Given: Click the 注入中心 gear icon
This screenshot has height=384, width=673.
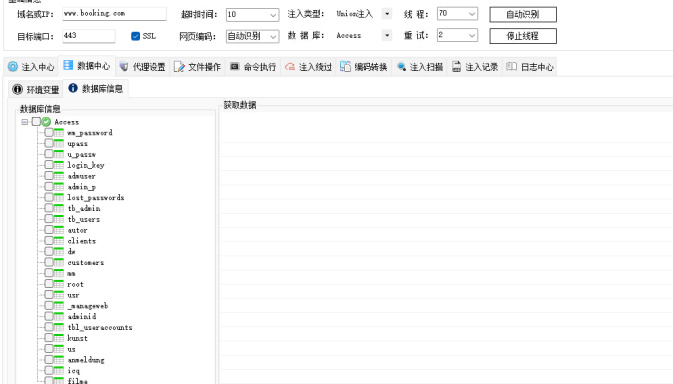Looking at the screenshot, I should pyautogui.click(x=13, y=67).
